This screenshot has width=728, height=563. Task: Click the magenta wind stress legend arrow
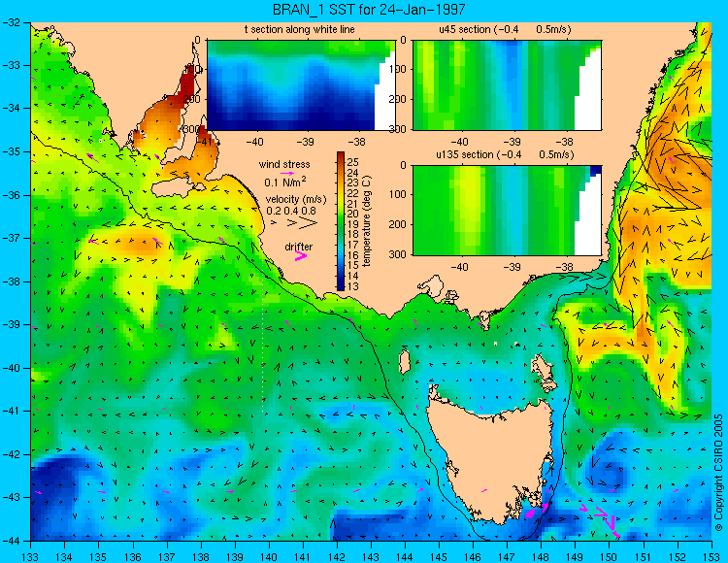[x=287, y=173]
